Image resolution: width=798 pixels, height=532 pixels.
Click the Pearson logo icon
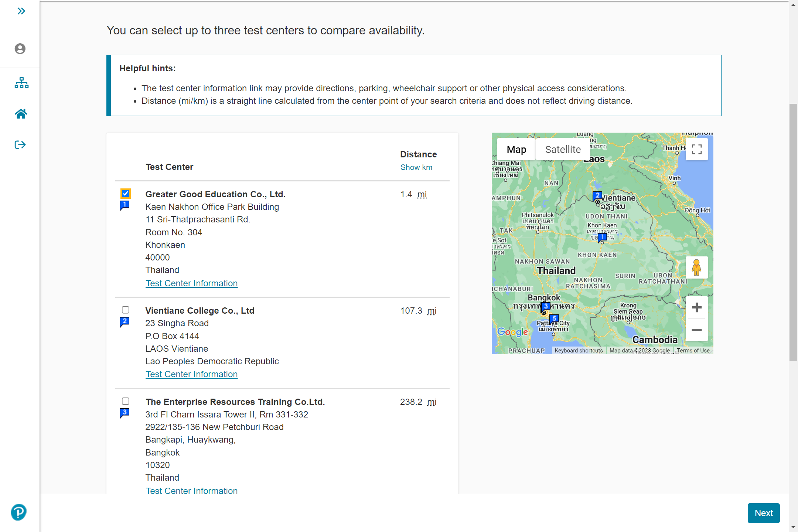click(x=19, y=512)
